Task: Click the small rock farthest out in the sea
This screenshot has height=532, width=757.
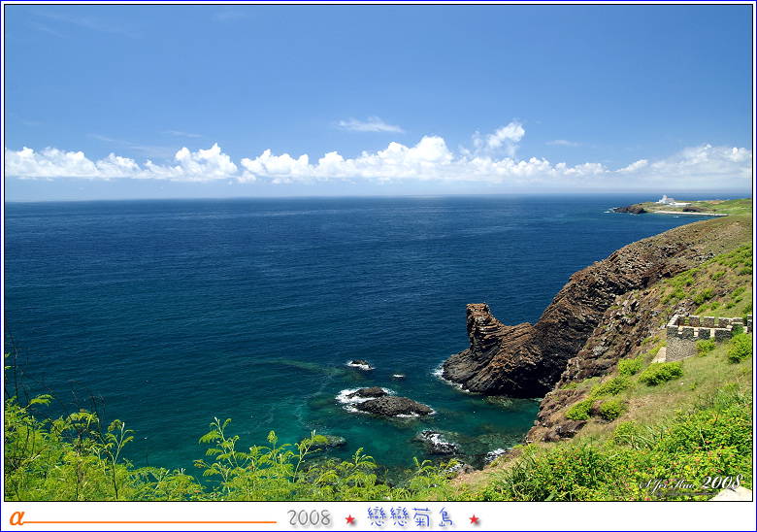Action: (359, 365)
